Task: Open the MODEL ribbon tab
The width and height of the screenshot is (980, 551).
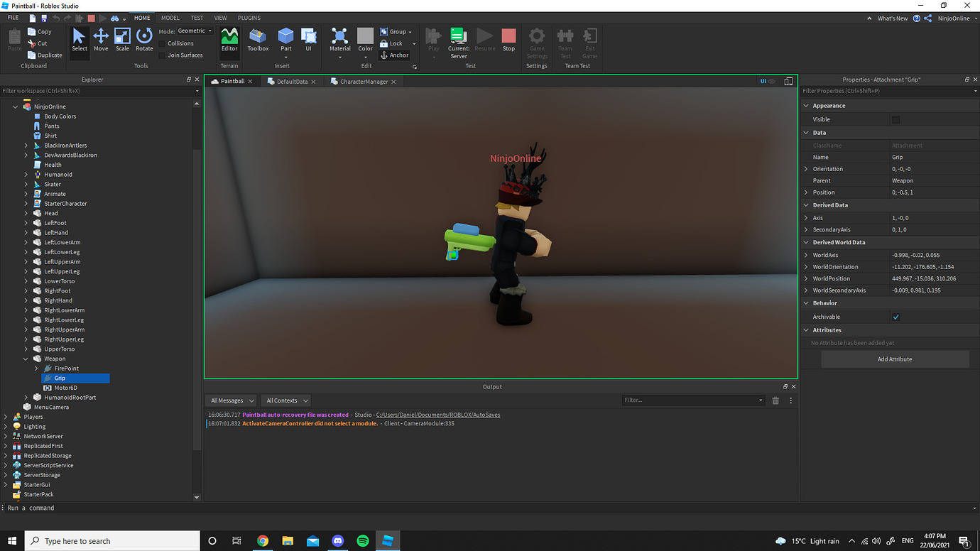Action: pos(170,18)
